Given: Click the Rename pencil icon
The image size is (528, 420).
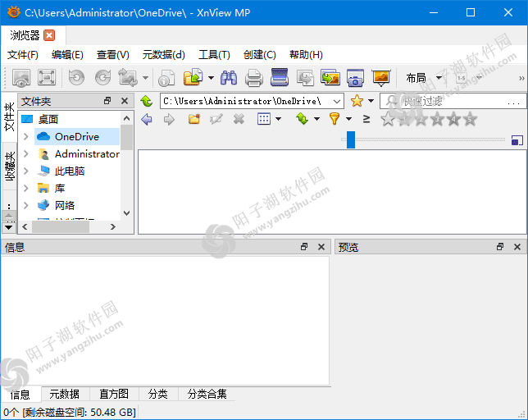Looking at the screenshot, I should pos(216,119).
